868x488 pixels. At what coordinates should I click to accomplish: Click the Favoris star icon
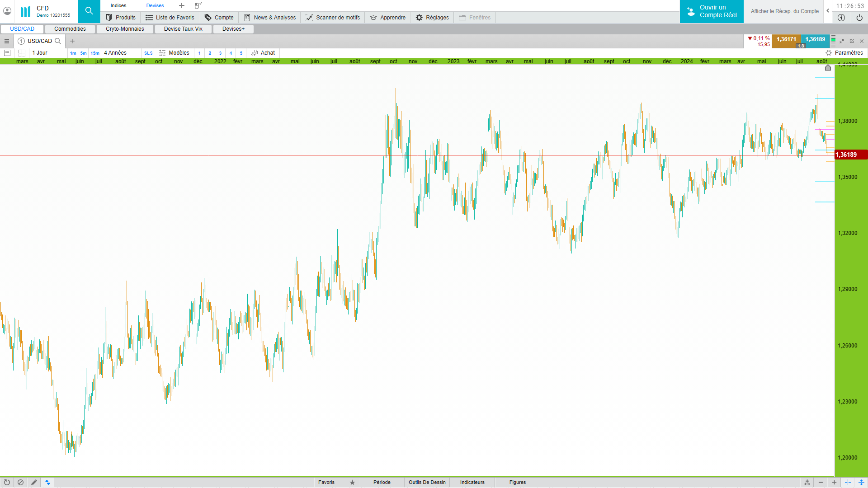pyautogui.click(x=352, y=482)
